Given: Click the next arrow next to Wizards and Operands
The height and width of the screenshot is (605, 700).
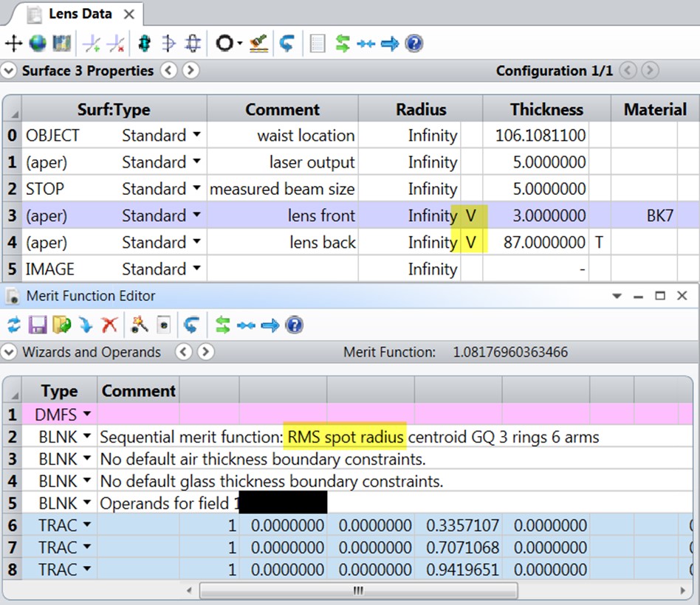Looking at the screenshot, I should coord(205,352).
